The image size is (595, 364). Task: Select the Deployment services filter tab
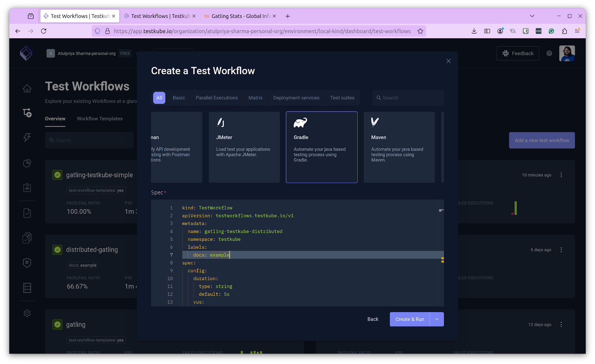click(x=296, y=98)
